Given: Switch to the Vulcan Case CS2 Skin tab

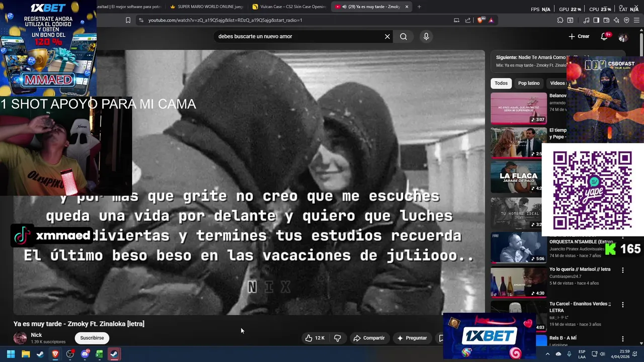Looking at the screenshot, I should [289, 7].
